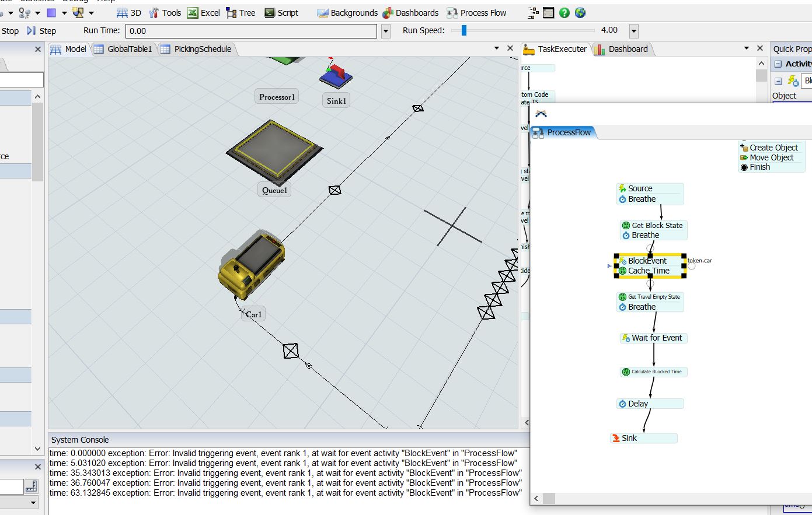The height and width of the screenshot is (515, 812).
Task: Open the Process Flow toolbar menu
Action: [x=476, y=13]
